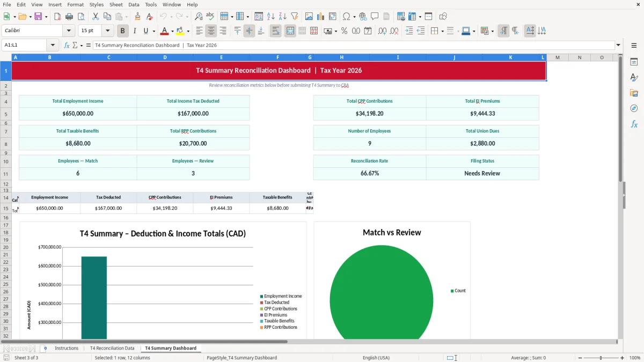Expand the background color dropdown arrow
The image size is (644, 362).
(188, 31)
